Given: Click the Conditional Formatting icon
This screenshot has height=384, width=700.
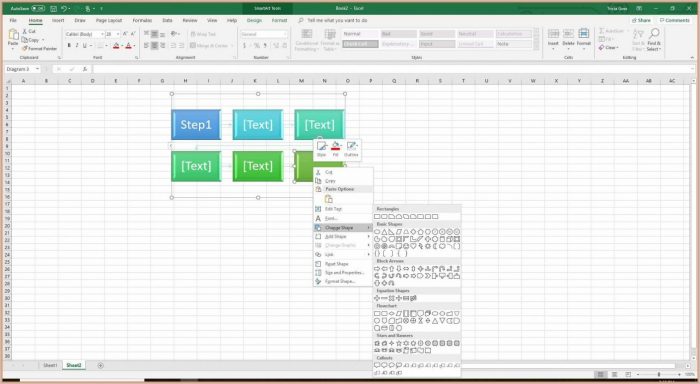Looking at the screenshot, I should (x=307, y=34).
